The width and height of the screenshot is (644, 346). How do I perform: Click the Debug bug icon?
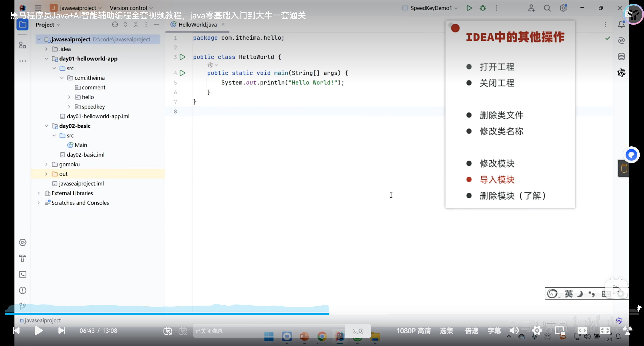pos(483,8)
